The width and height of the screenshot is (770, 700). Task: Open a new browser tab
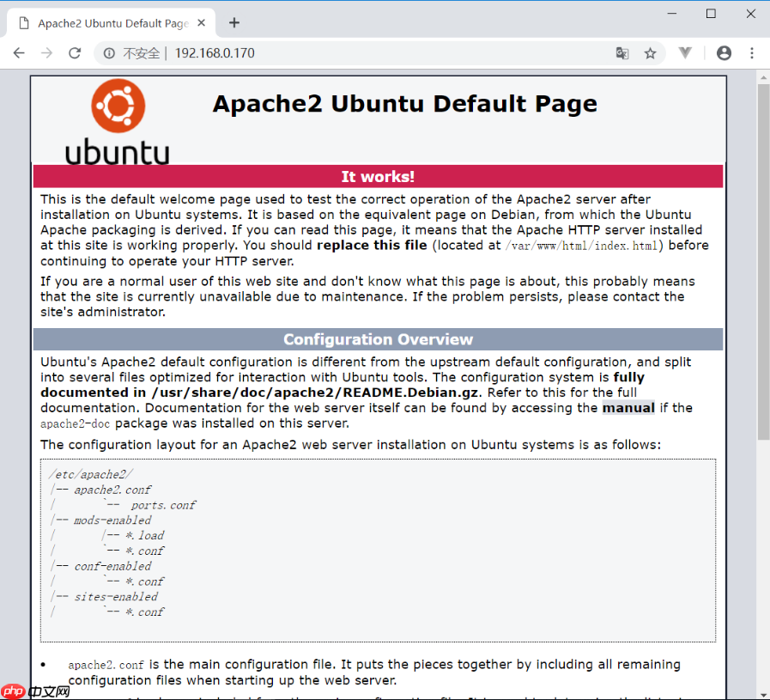point(234,22)
